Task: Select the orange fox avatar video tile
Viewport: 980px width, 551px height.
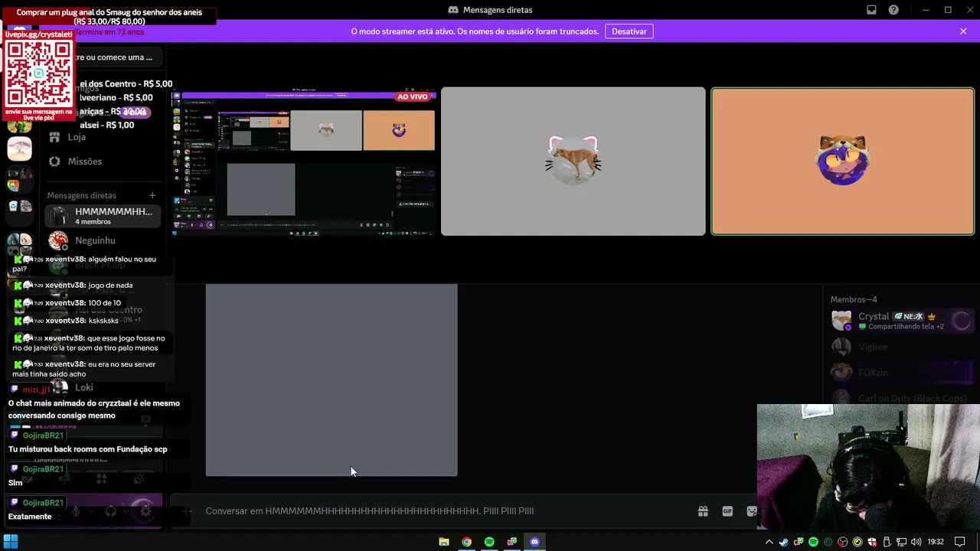Action: 842,161
